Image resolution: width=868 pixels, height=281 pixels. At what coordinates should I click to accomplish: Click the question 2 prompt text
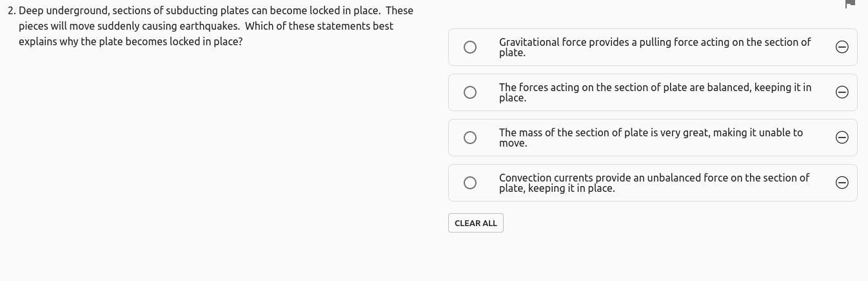point(206,26)
